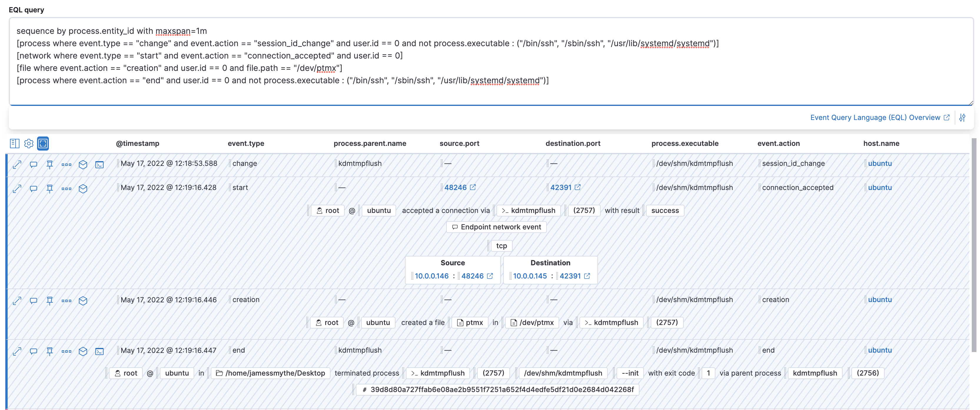This screenshot has width=980, height=410.
Task: Expand details of the start event
Action: click(x=17, y=188)
